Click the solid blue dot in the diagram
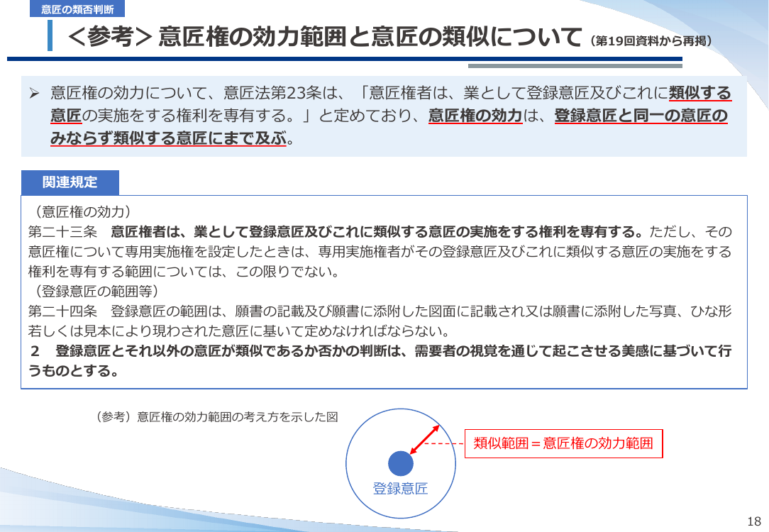The width and height of the screenshot is (769, 532). (401, 463)
